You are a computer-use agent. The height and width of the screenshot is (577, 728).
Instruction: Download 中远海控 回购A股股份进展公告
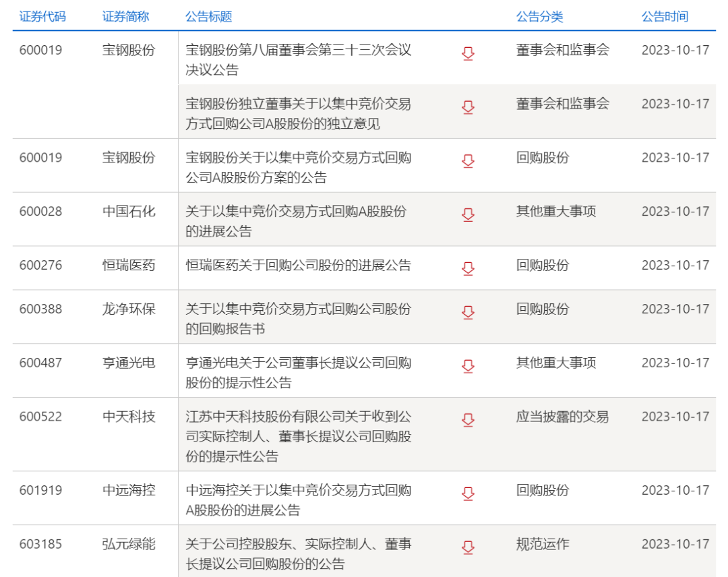click(468, 494)
